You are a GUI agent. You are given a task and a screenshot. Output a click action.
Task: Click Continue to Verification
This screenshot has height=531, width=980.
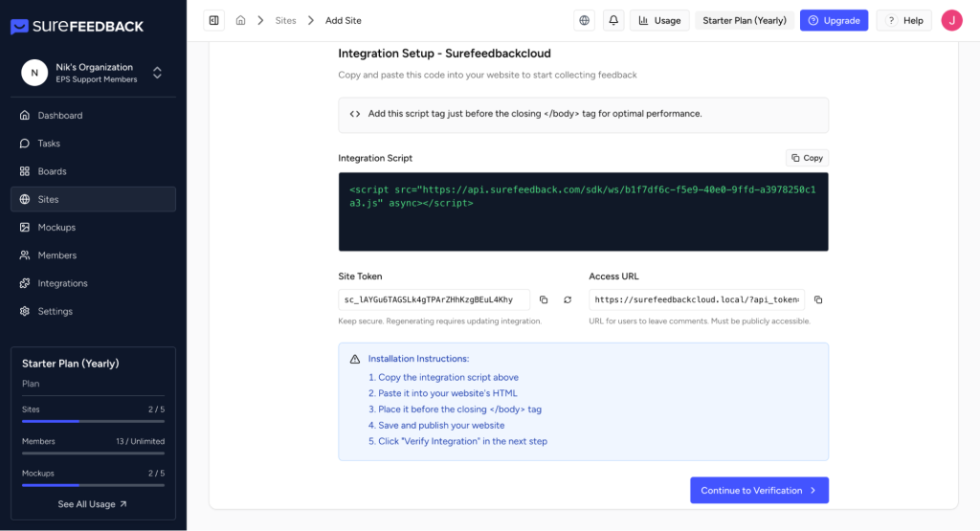click(x=759, y=490)
